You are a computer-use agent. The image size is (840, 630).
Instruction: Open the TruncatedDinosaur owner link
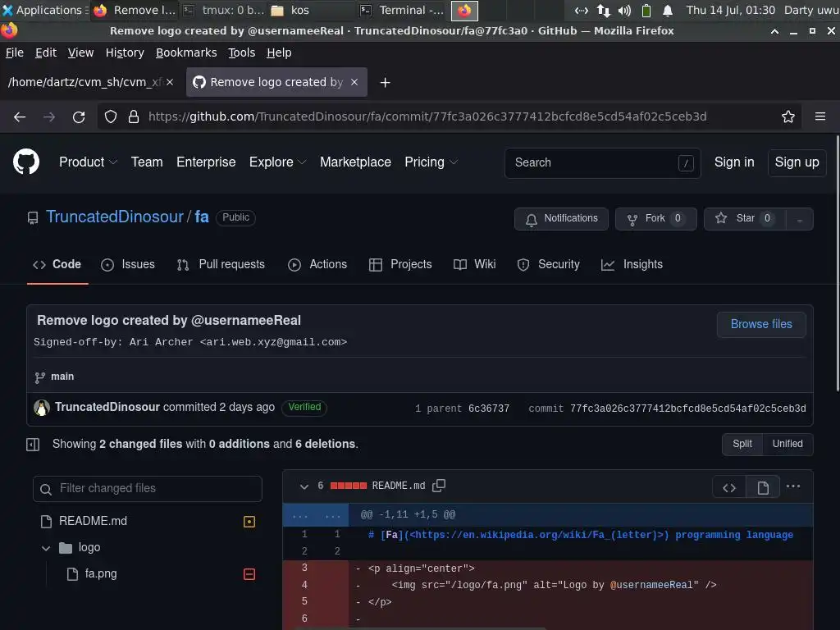pyautogui.click(x=115, y=217)
